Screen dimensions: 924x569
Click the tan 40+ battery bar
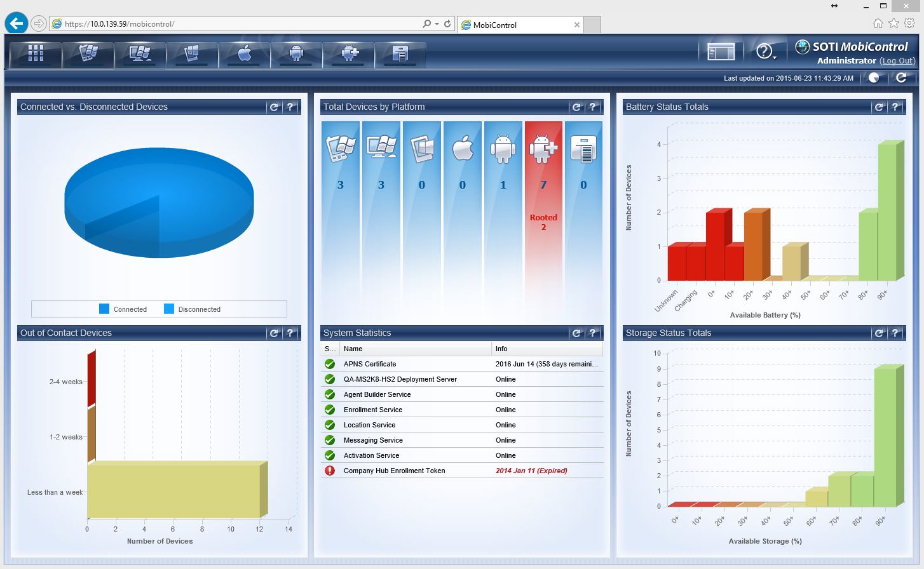(795, 262)
